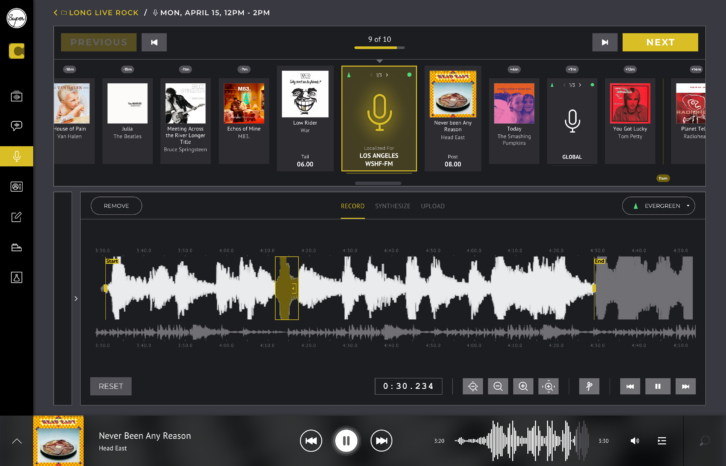Switch to the Upload tab
Image resolution: width=726 pixels, height=466 pixels.
[x=432, y=206]
